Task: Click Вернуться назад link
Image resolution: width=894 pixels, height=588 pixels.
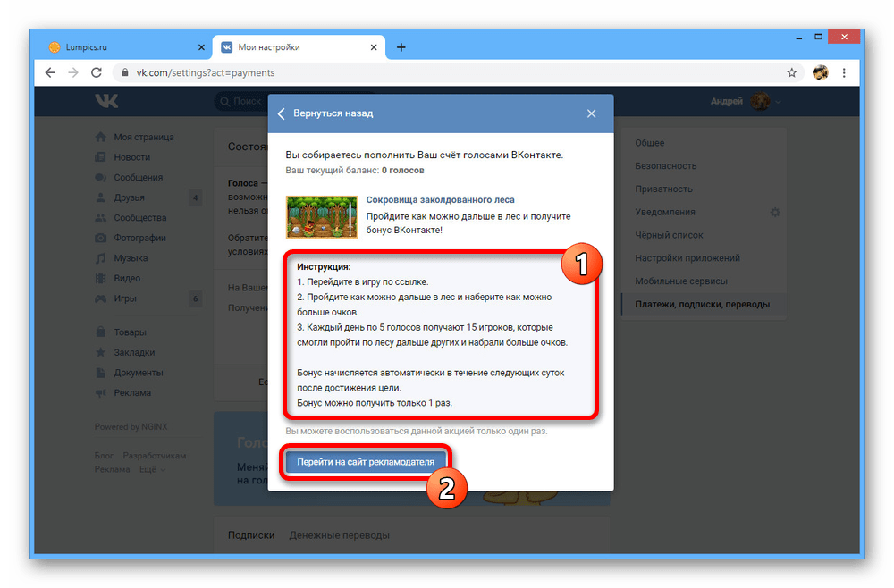Action: click(333, 113)
